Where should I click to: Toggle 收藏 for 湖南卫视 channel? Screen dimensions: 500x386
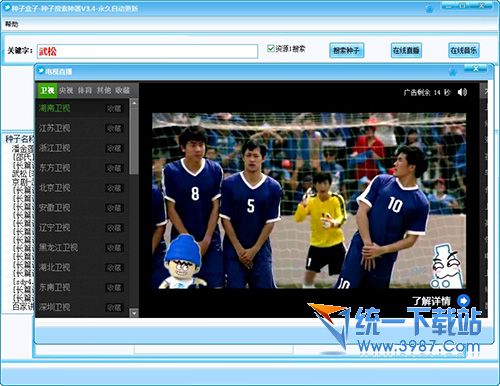[114, 108]
